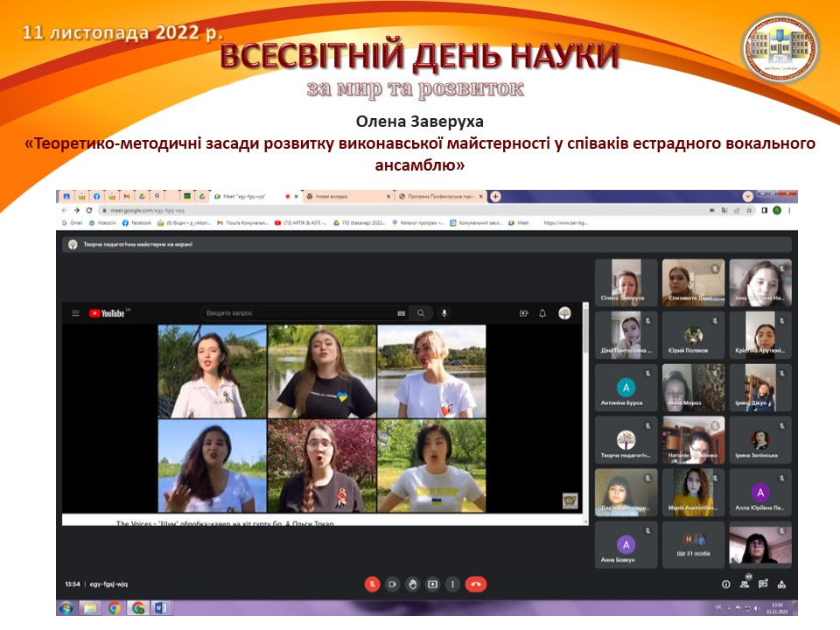Click the present screen button
840x630 pixels.
pyautogui.click(x=433, y=584)
